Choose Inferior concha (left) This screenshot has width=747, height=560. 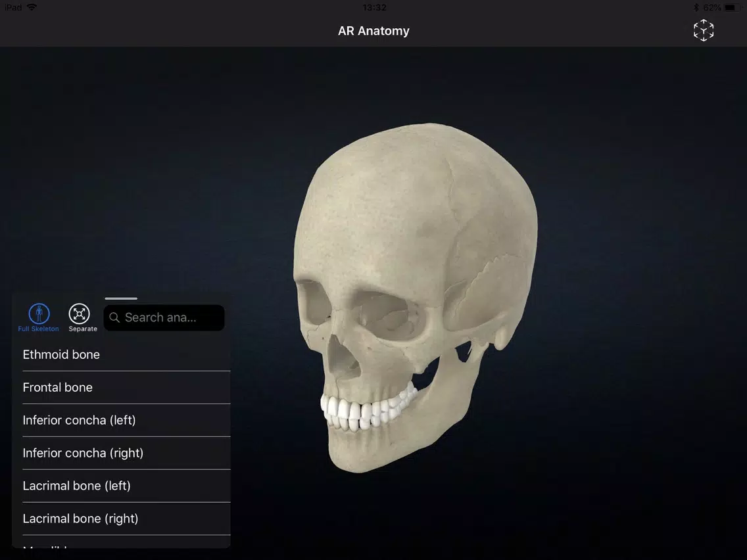pyautogui.click(x=126, y=421)
